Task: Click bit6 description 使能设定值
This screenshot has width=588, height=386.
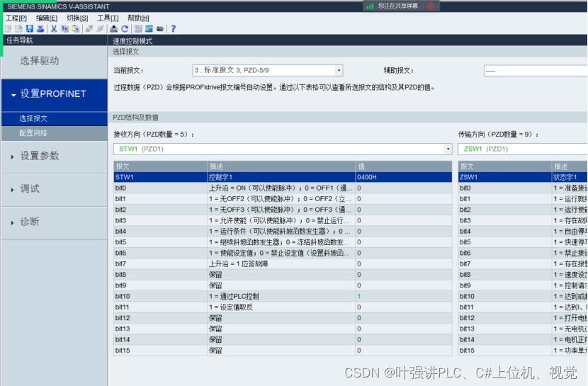Action: click(281, 254)
